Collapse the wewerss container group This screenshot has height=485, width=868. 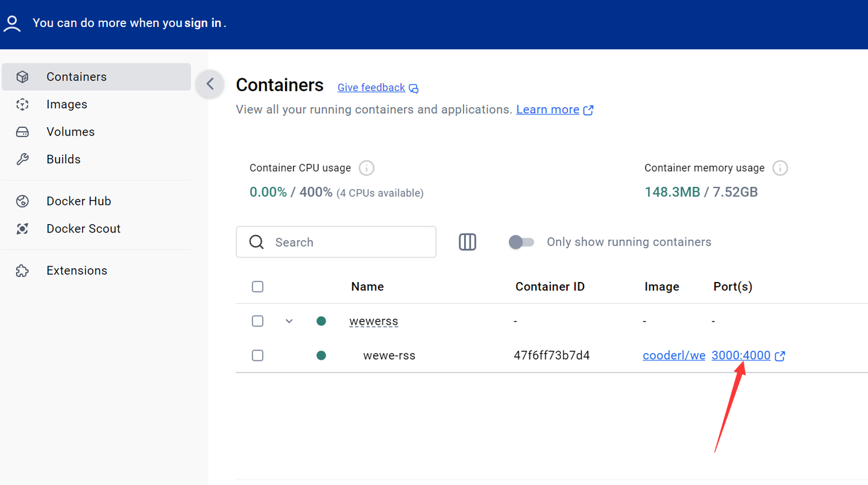[289, 321]
